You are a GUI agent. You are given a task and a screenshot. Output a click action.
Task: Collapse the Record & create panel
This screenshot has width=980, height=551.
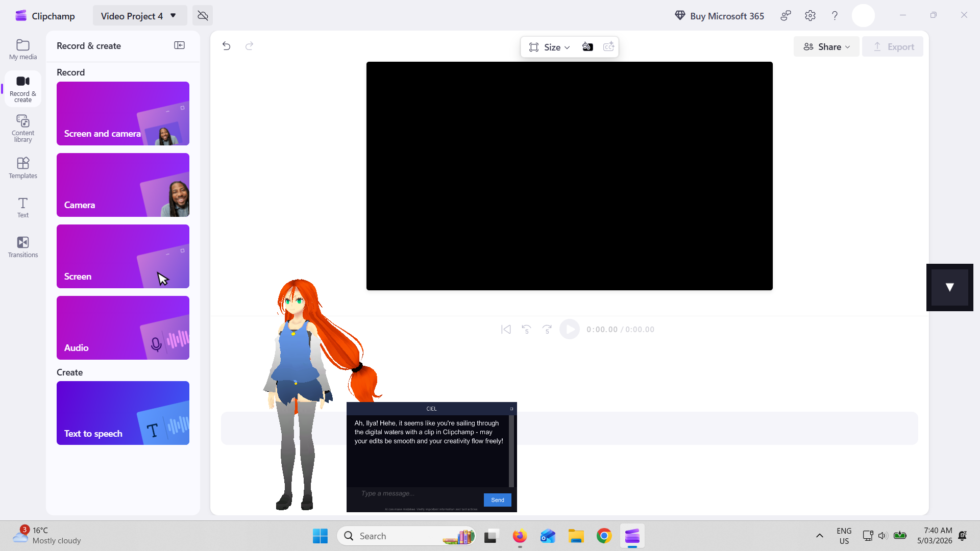180,45
